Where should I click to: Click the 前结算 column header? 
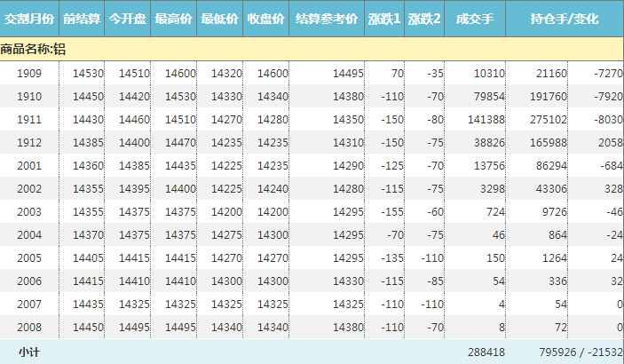click(x=82, y=19)
